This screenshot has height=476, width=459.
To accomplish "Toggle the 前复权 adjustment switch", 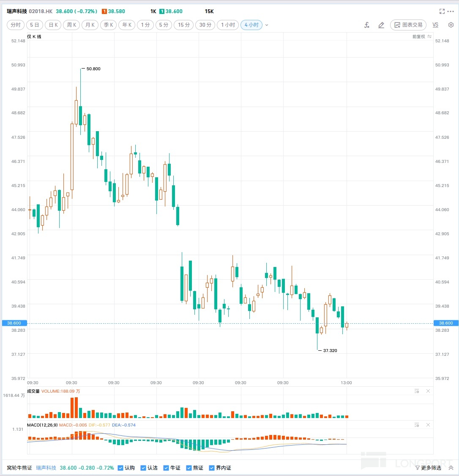I will coord(422,37).
